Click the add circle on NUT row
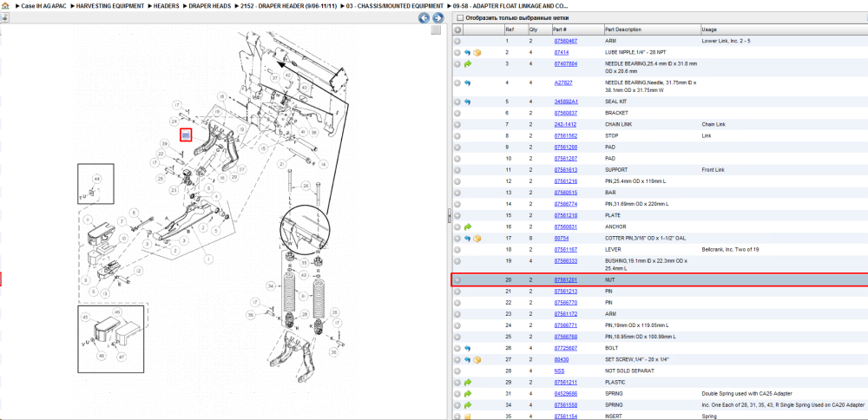Screen dimensions: 868x420 (457, 280)
